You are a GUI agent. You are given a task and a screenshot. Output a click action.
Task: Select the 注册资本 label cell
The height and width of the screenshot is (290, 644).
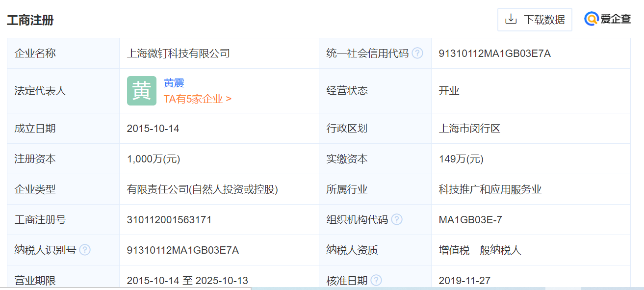(x=63, y=159)
